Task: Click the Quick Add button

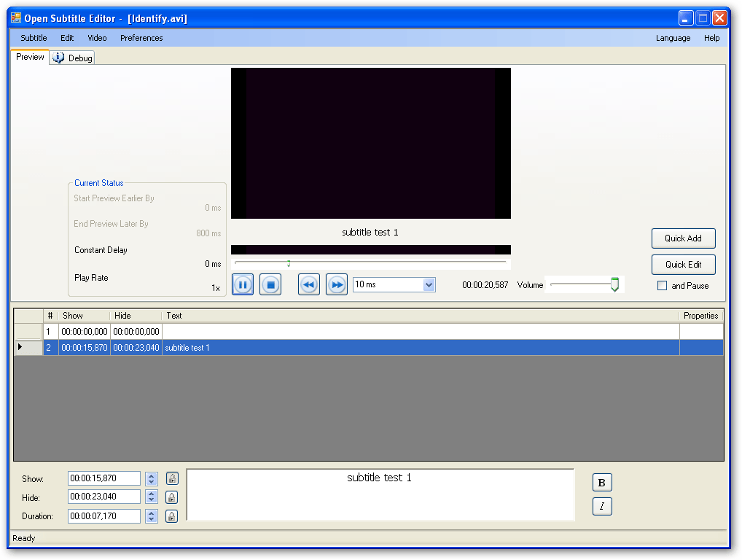Action: pos(683,238)
